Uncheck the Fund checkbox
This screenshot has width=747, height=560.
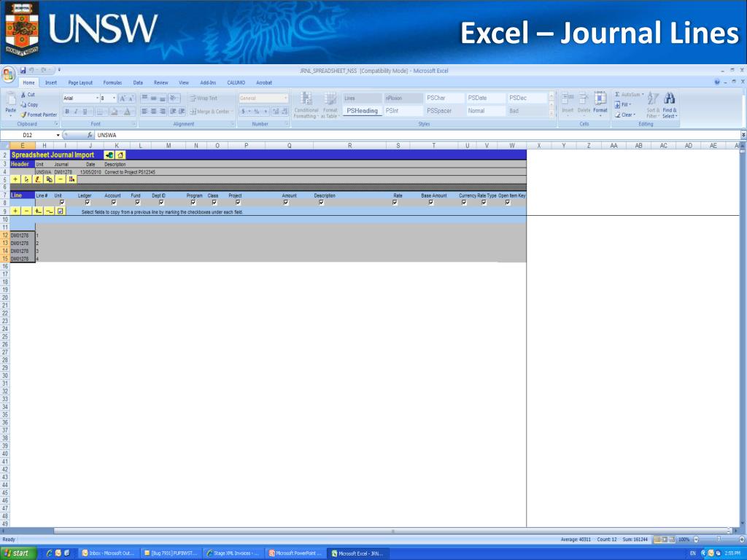coord(138,203)
